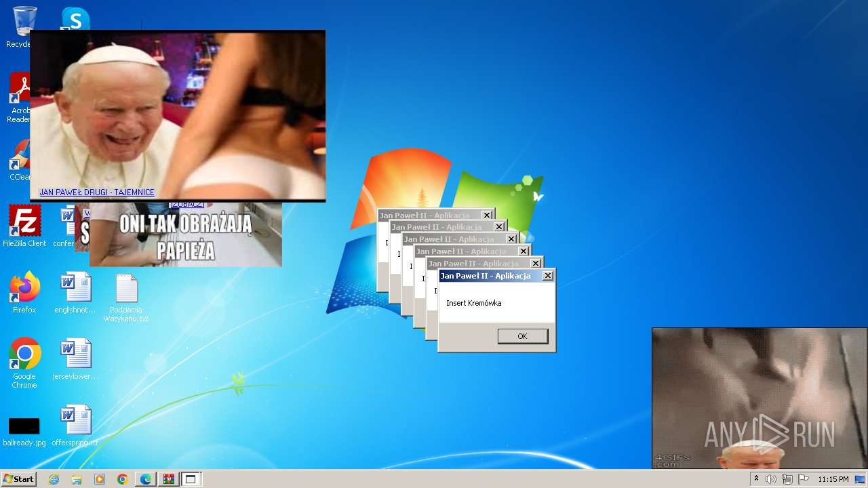Open the Firefox desktop shortcut
The height and width of the screenshot is (488, 868).
click(24, 293)
